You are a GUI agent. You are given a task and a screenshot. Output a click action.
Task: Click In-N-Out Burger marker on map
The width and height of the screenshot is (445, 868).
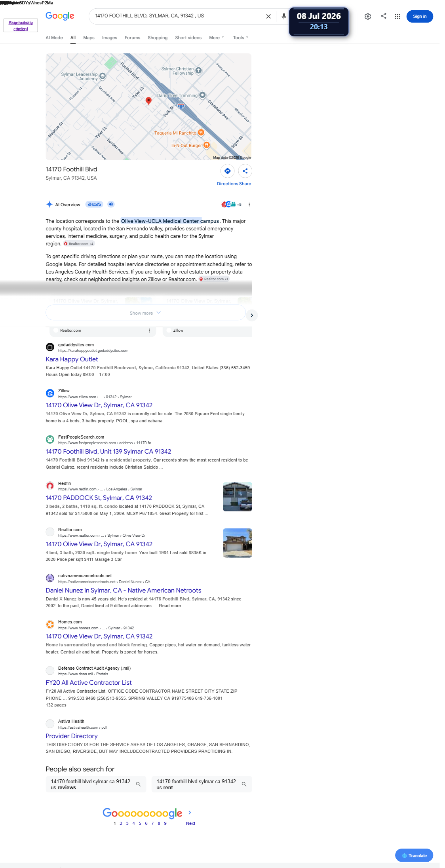[206, 145]
